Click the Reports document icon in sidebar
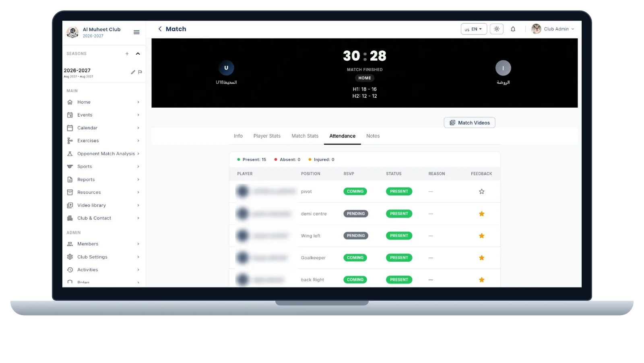This screenshot has width=644, height=363. tap(70, 180)
